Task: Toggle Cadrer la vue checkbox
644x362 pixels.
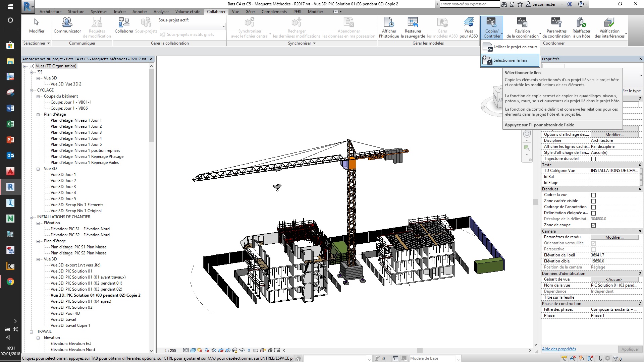Action: click(593, 195)
